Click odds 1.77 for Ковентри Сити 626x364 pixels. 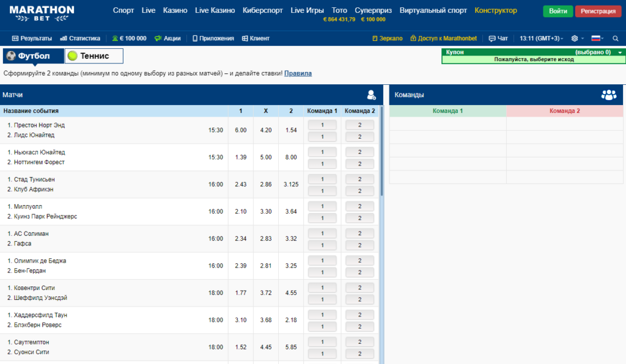pos(241,293)
